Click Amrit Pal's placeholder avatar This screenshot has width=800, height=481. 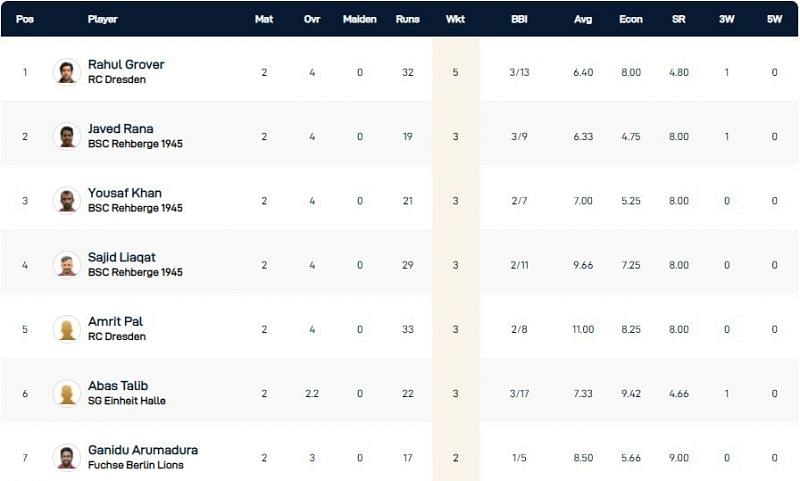pyautogui.click(x=67, y=328)
